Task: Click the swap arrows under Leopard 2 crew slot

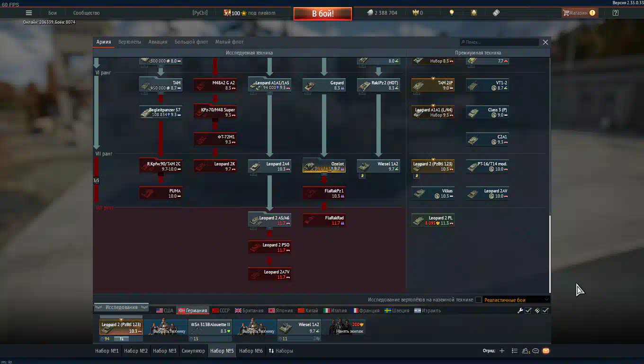Action: coord(121,339)
